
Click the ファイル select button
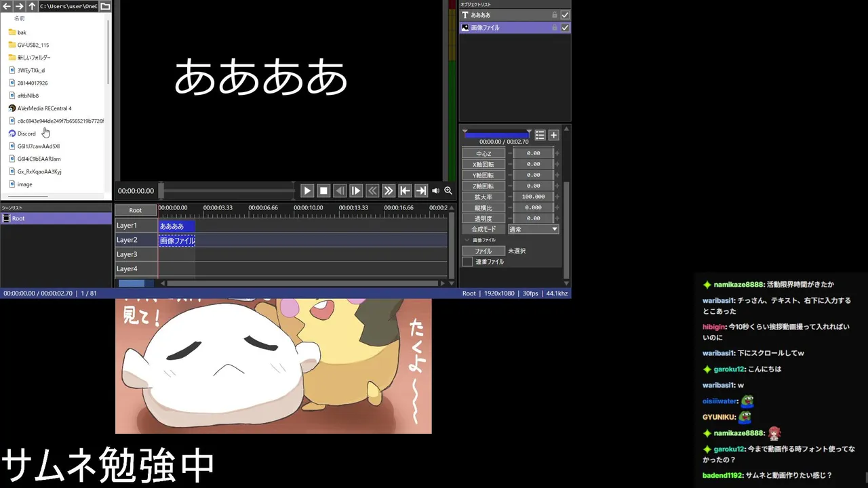484,251
